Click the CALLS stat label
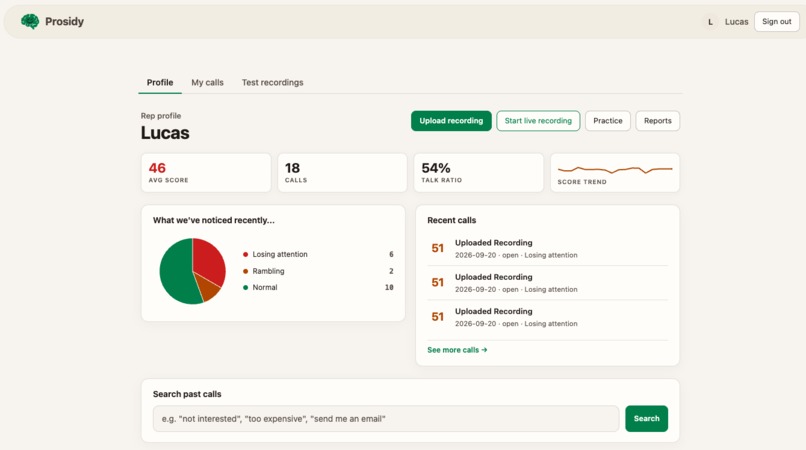This screenshot has height=450, width=806. [296, 181]
